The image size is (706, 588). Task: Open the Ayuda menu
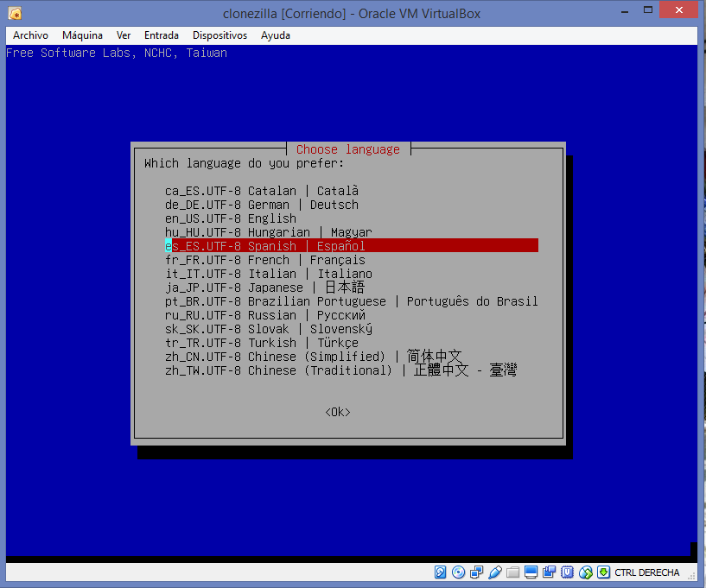point(276,35)
